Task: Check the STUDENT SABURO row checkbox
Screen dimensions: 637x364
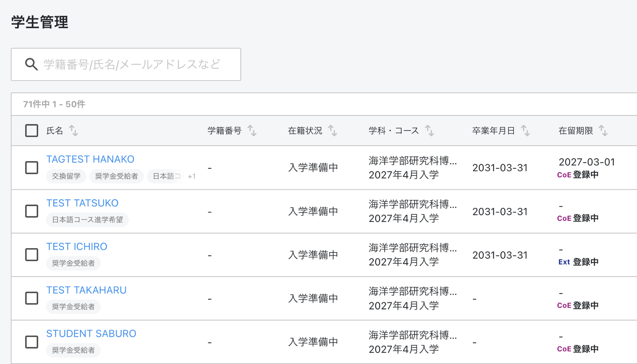Action: 32,342
